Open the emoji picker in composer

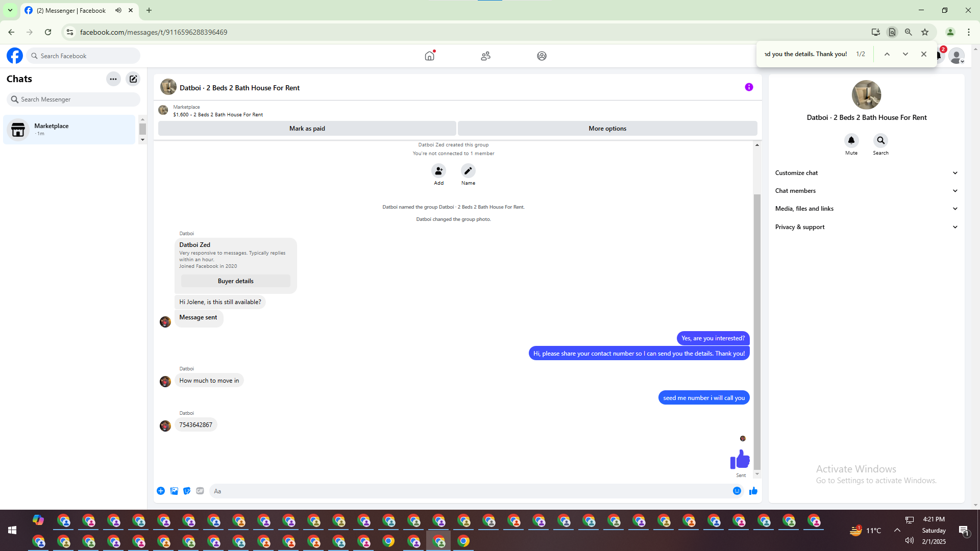click(737, 491)
